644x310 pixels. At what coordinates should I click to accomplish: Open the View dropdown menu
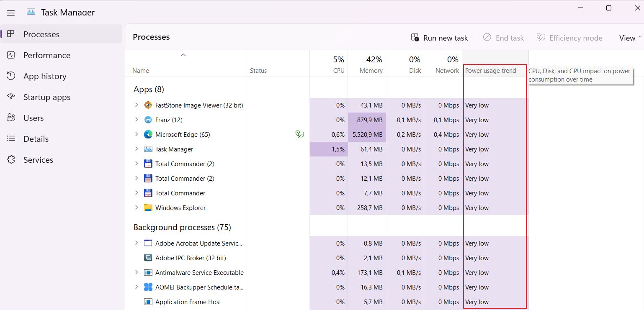click(630, 38)
